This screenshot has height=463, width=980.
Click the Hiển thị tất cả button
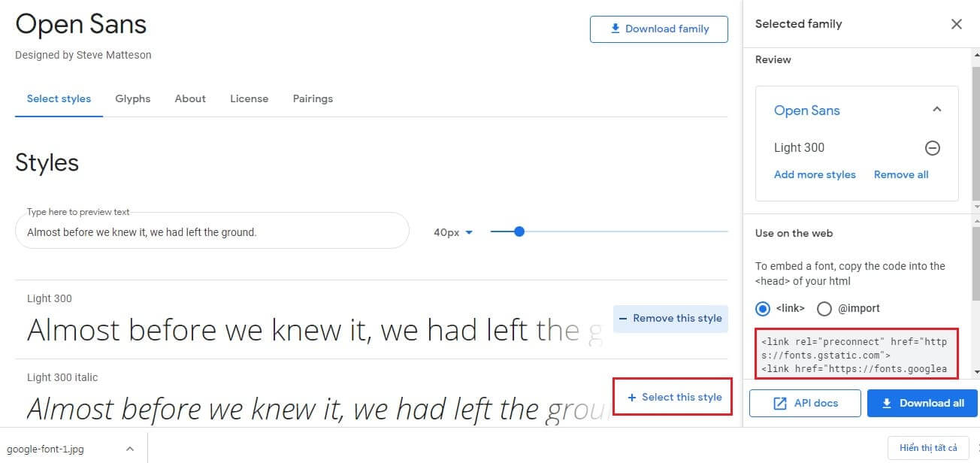[x=929, y=448]
